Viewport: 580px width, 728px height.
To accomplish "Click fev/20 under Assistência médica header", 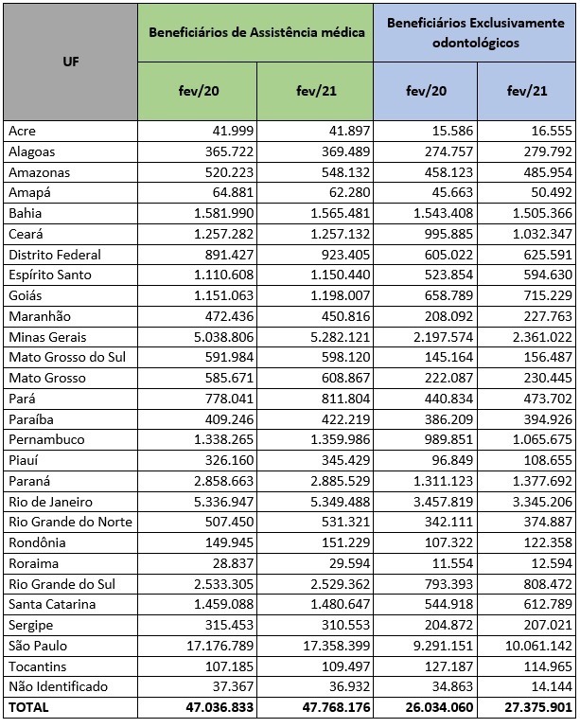I will coord(197,91).
